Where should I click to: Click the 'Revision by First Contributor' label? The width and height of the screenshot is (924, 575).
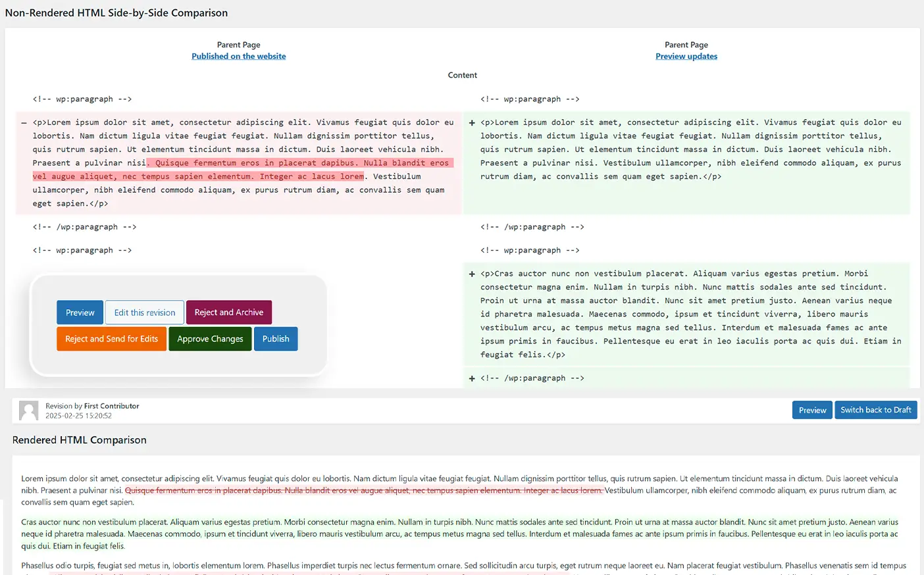[91, 406]
